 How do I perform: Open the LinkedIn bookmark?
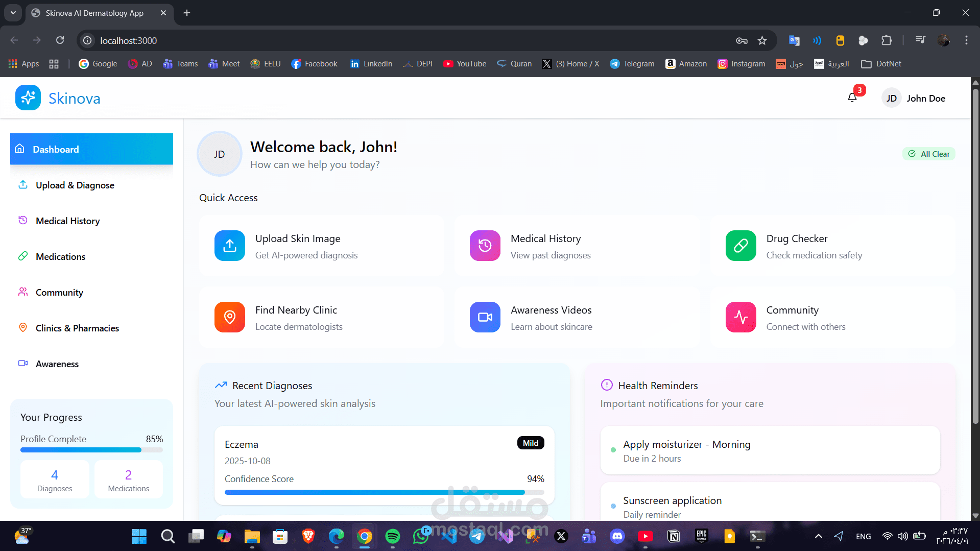(371, 63)
